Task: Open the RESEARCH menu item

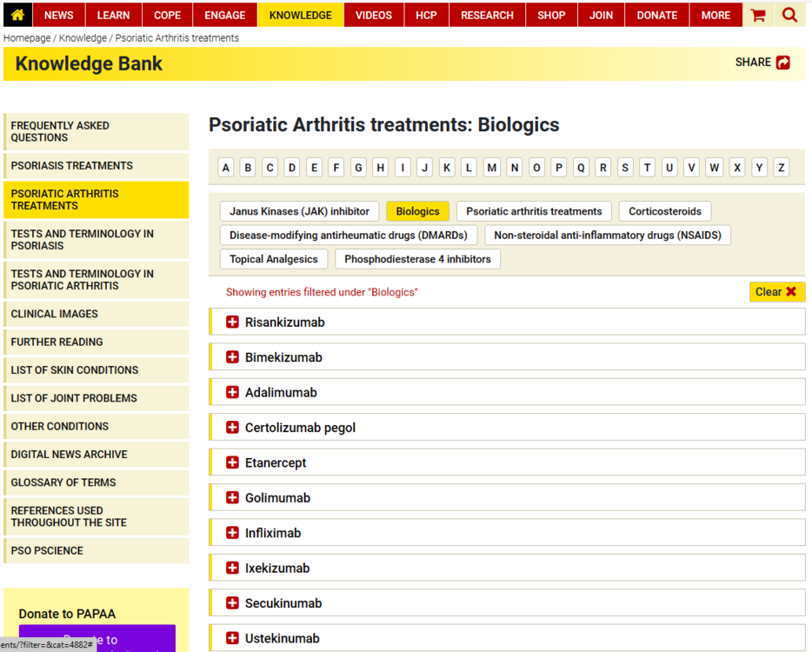Action: click(487, 15)
